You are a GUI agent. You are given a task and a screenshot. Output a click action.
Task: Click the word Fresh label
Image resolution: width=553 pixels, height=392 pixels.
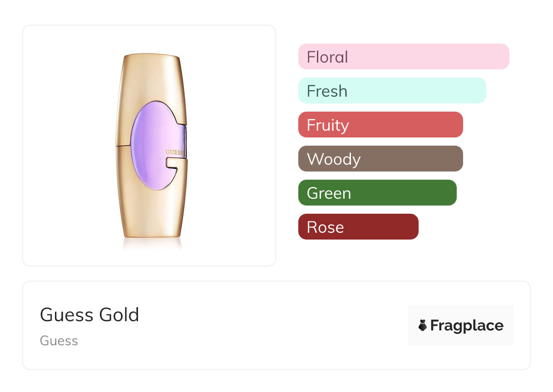tap(327, 91)
